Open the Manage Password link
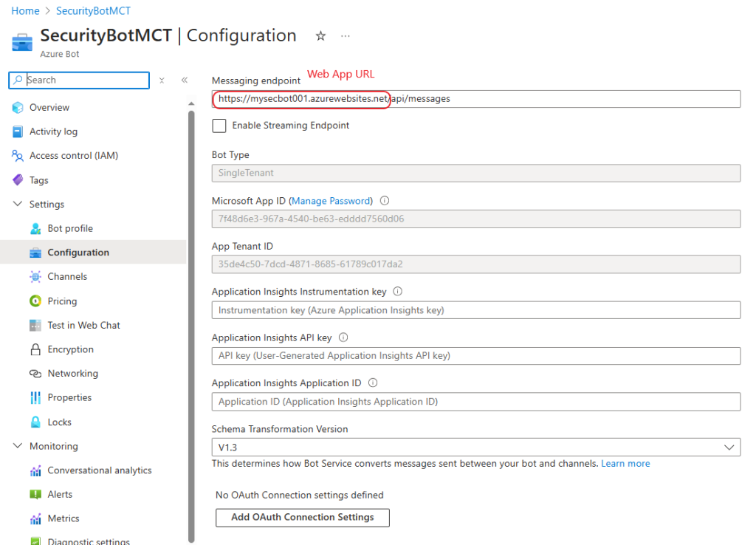 point(331,201)
